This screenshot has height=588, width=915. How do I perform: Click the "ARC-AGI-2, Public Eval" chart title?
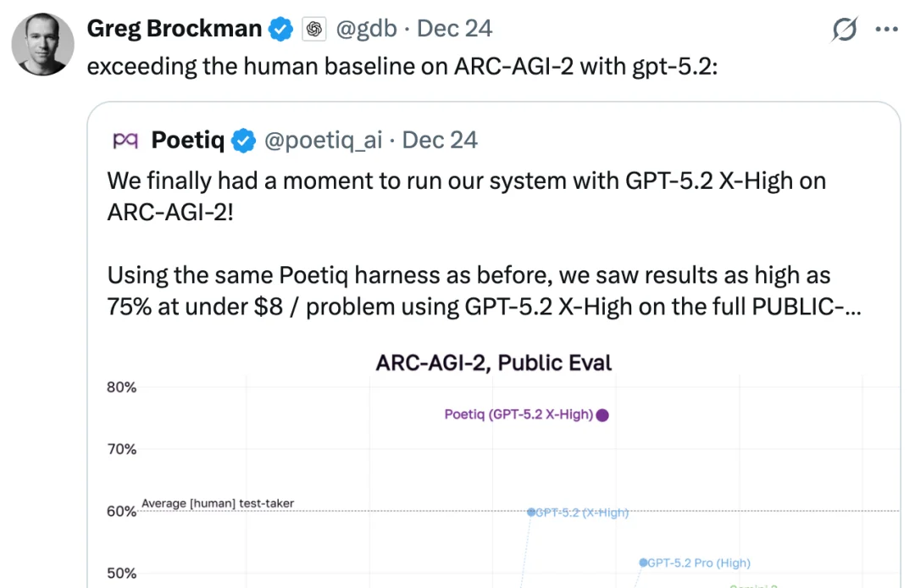click(493, 363)
